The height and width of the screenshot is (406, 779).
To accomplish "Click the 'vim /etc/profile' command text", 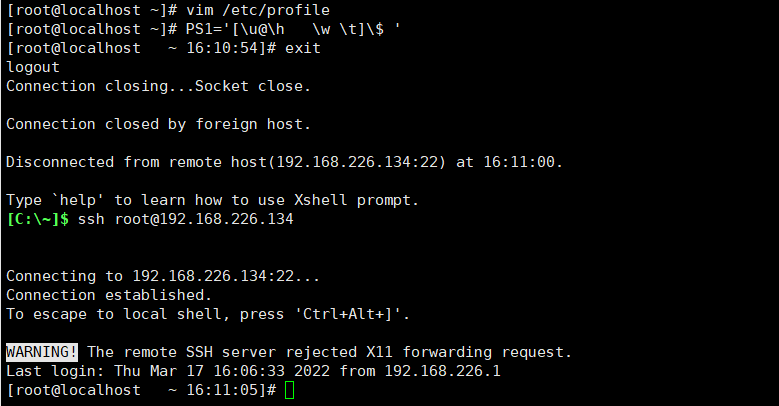I will [258, 10].
